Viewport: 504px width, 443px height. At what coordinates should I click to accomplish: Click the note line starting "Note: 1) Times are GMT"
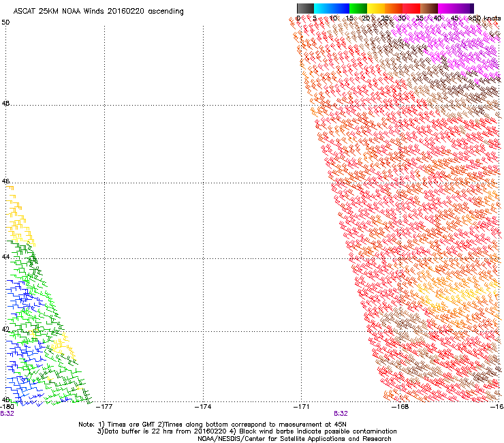[212, 425]
